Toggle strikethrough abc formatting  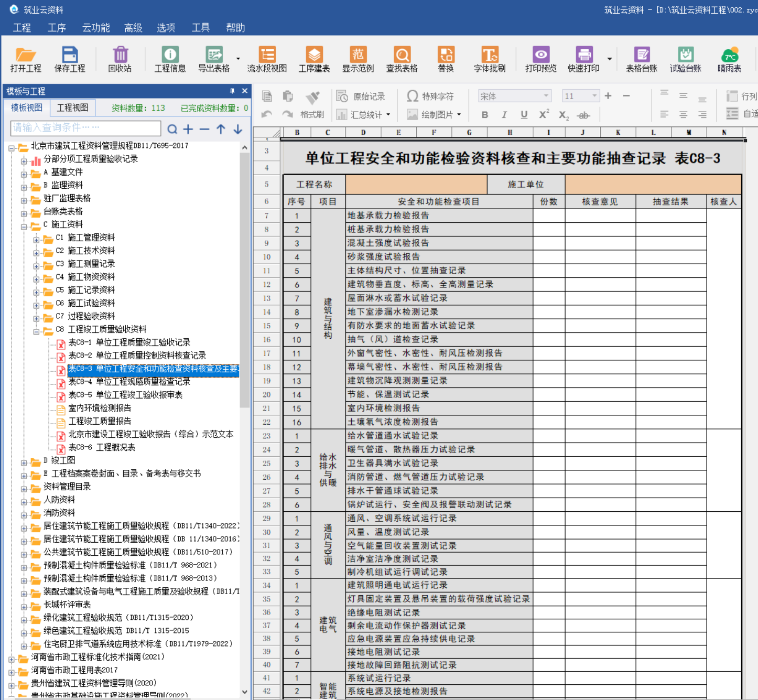(583, 115)
